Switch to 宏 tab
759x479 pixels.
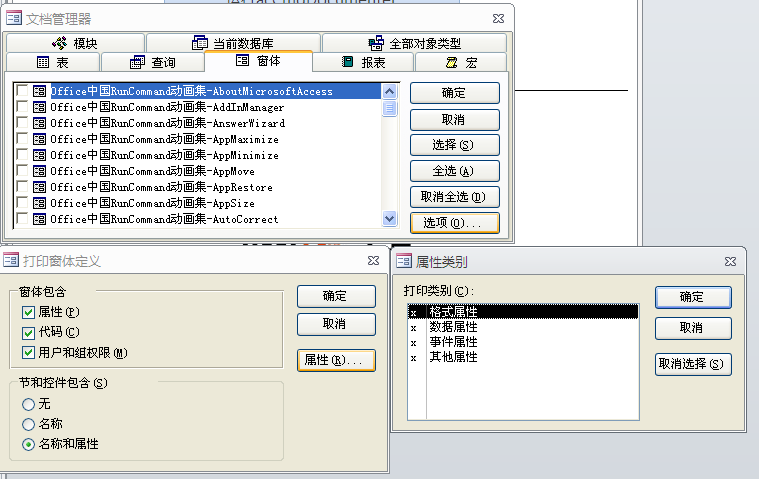[461, 62]
